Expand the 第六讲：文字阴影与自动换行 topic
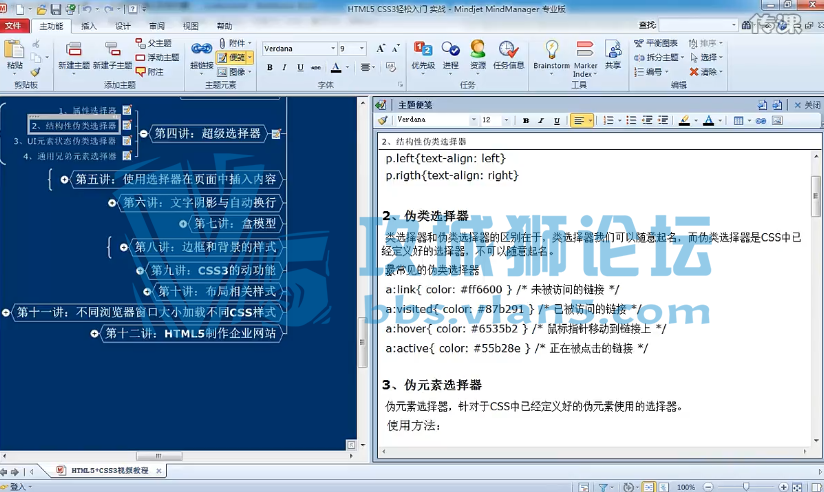Image resolution: width=824 pixels, height=492 pixels. (112, 202)
